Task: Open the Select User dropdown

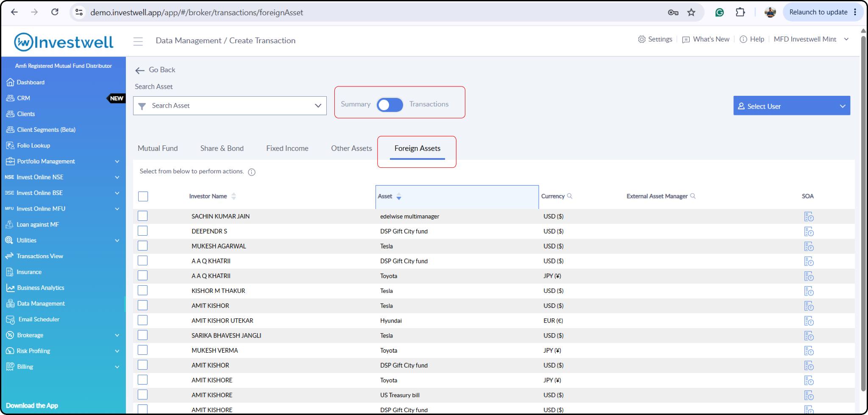Action: [x=792, y=106]
